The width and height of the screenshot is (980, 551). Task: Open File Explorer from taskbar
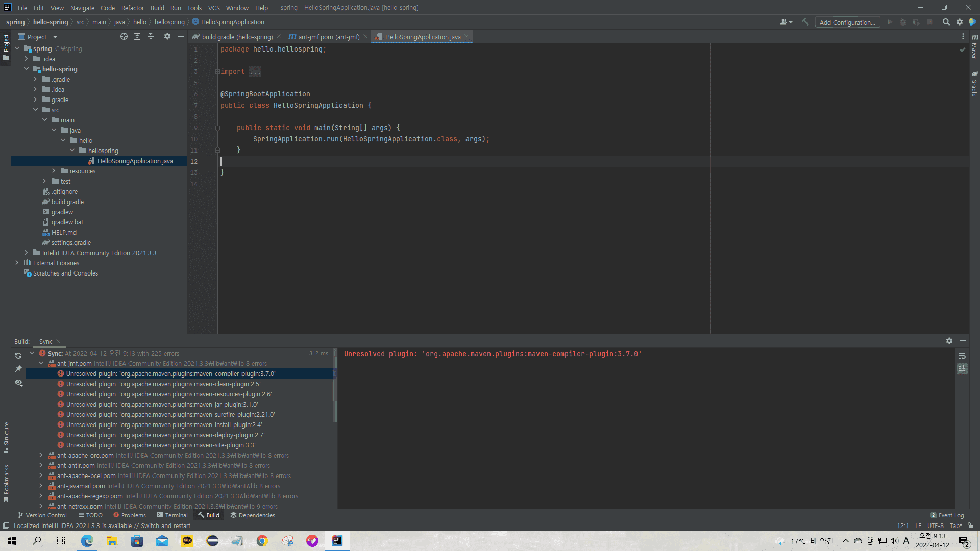pos(112,541)
